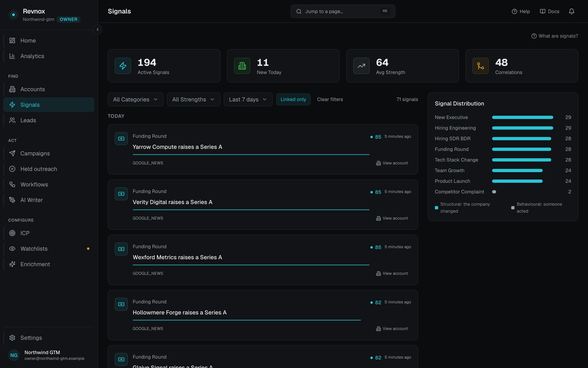Click the Wexford Metrics funding round icon
Image resolution: width=588 pixels, height=368 pixels.
click(x=121, y=249)
